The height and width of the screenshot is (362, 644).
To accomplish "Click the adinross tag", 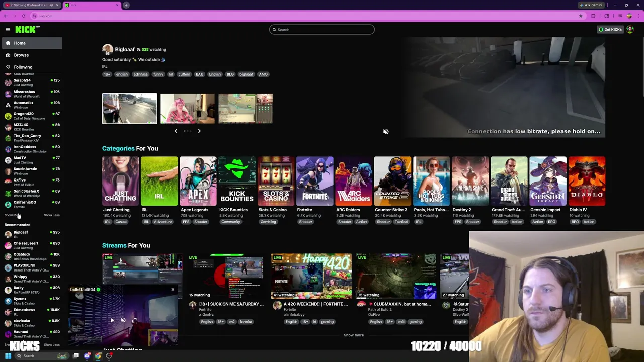I will point(141,74).
